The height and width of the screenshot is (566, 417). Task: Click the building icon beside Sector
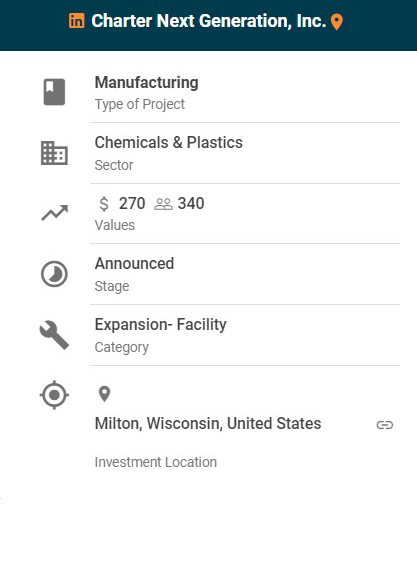54,153
